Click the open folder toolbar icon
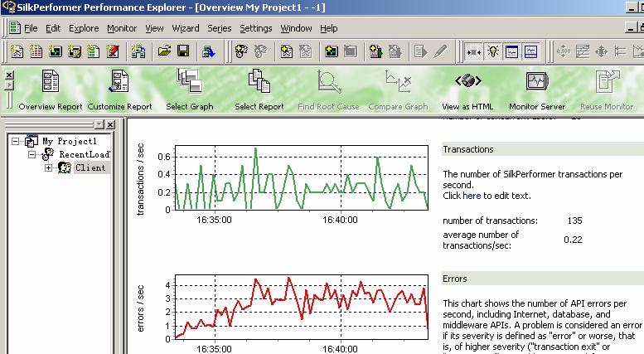 [165, 51]
